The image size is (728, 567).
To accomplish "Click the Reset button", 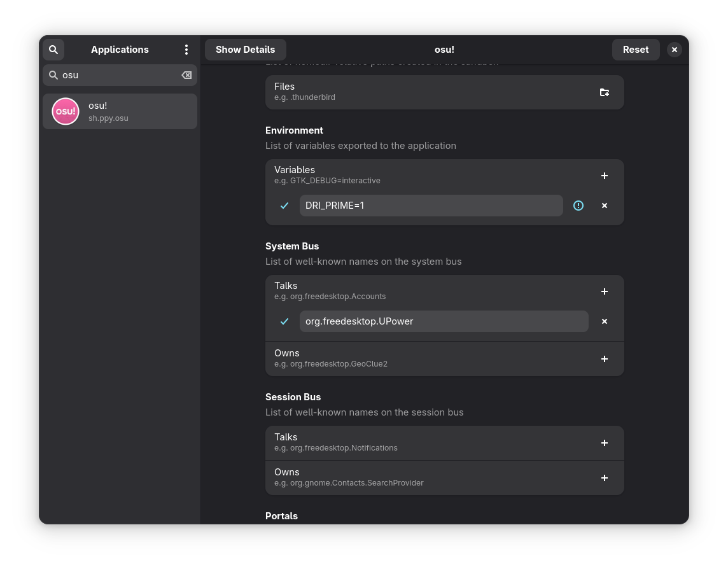I will pyautogui.click(x=636, y=49).
